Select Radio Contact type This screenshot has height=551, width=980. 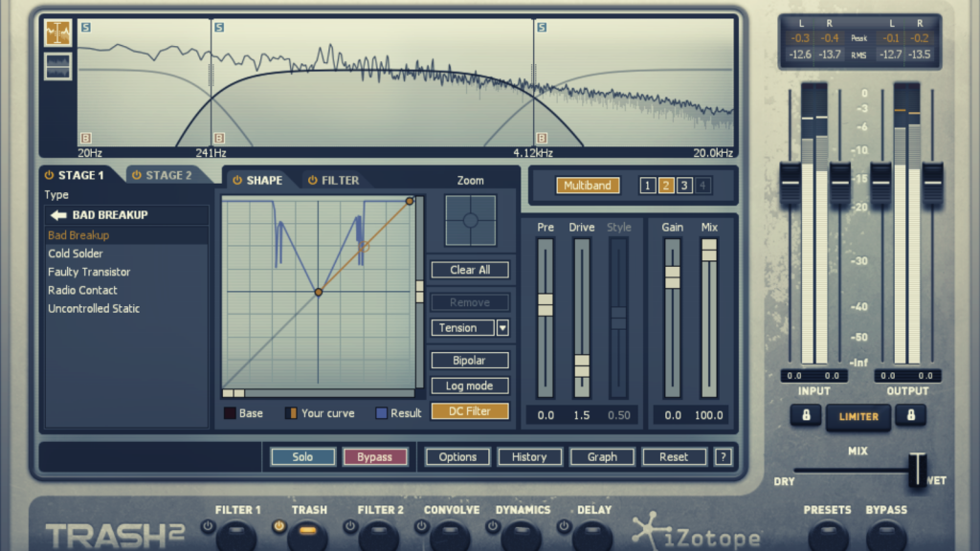[127, 290]
